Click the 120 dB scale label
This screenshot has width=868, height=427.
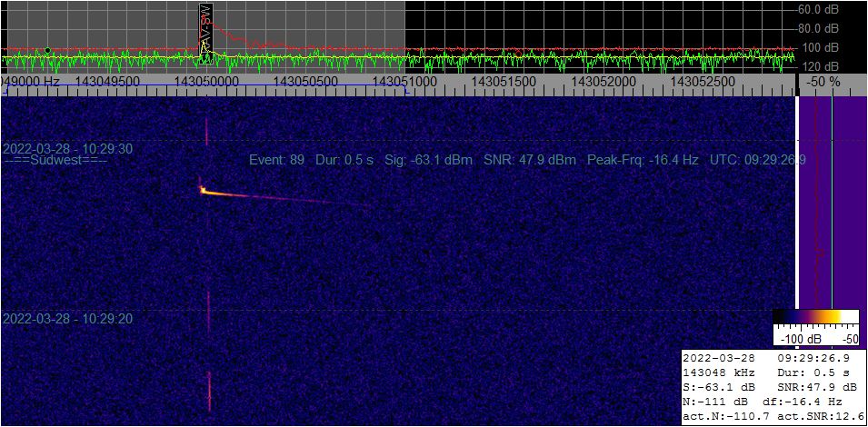tap(821, 66)
